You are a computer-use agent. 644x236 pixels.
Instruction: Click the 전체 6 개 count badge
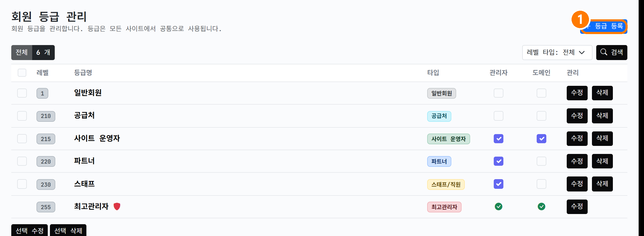click(x=33, y=52)
